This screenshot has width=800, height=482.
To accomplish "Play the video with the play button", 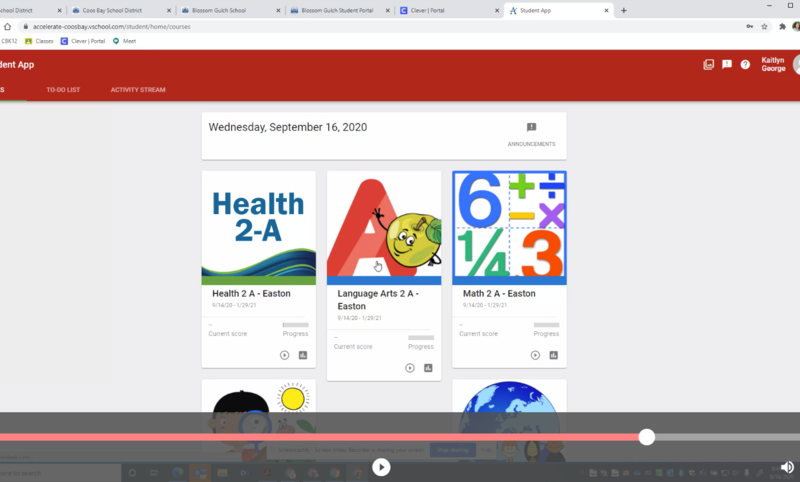I will pos(381,467).
